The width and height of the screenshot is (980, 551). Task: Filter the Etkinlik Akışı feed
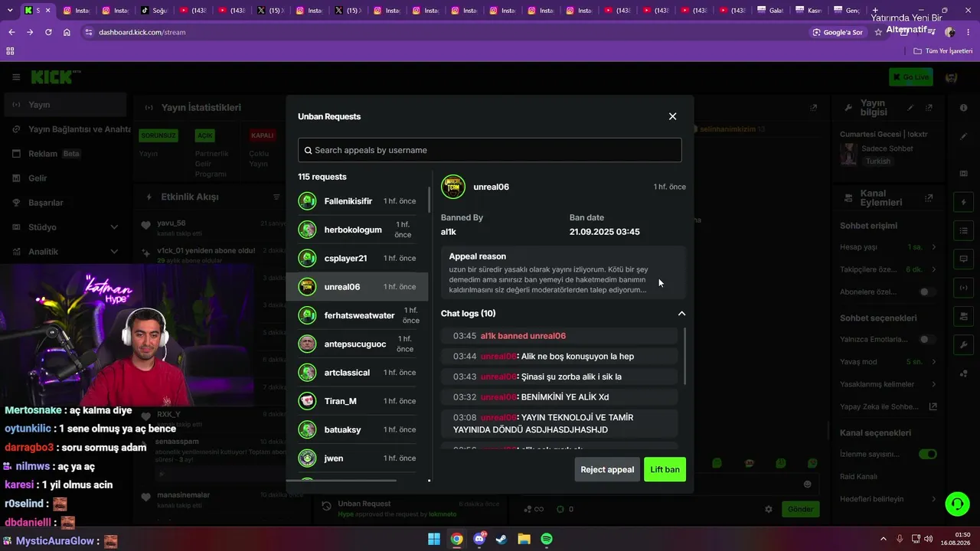point(276,197)
